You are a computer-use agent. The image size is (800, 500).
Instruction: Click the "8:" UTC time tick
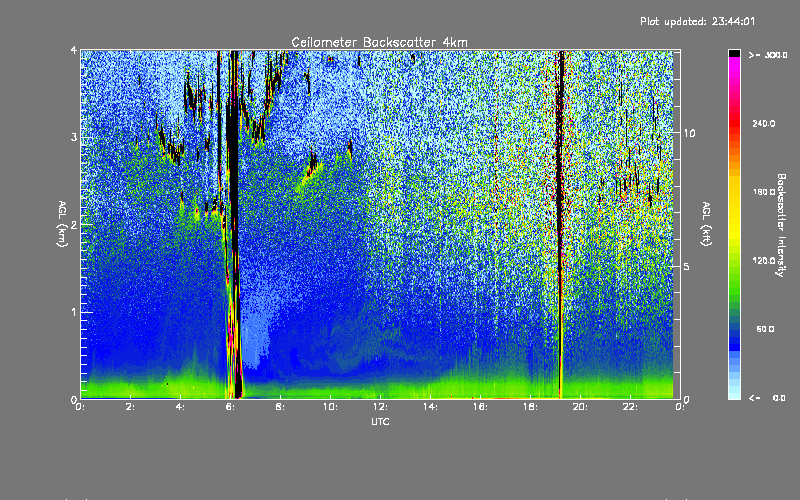[x=281, y=407]
